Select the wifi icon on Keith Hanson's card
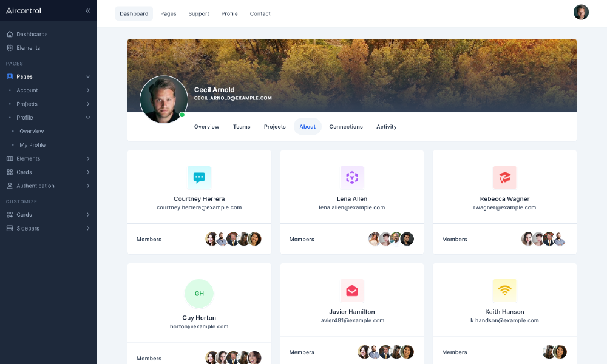The image size is (607, 364). tap(504, 291)
